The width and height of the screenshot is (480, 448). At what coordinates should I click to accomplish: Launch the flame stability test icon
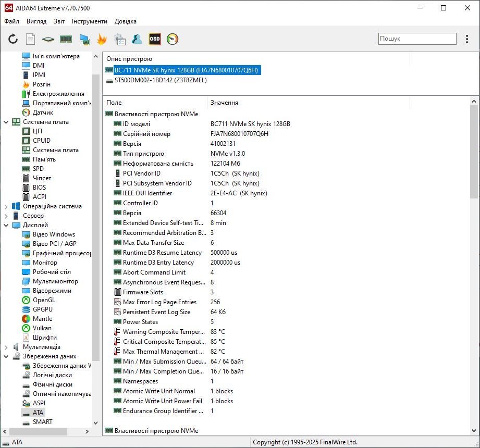102,39
